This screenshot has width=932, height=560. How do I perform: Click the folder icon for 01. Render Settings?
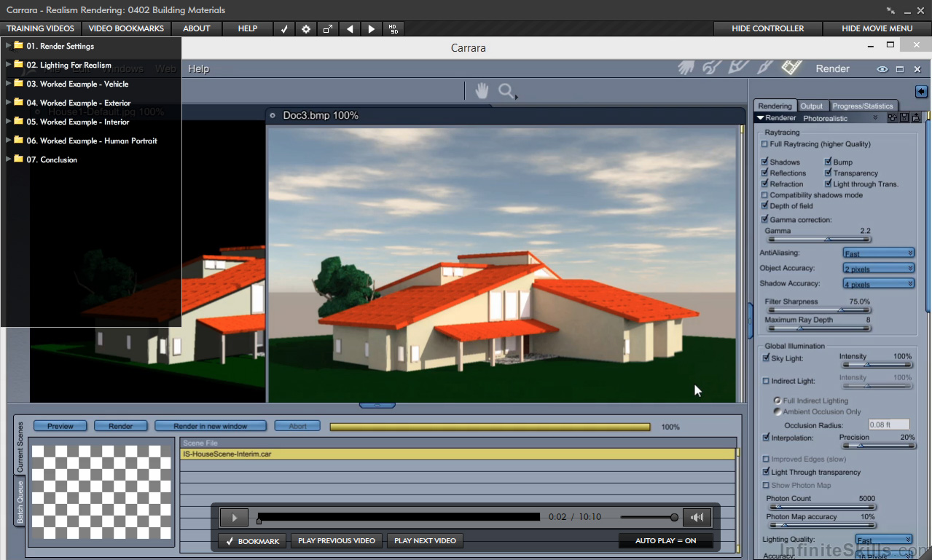tap(18, 45)
